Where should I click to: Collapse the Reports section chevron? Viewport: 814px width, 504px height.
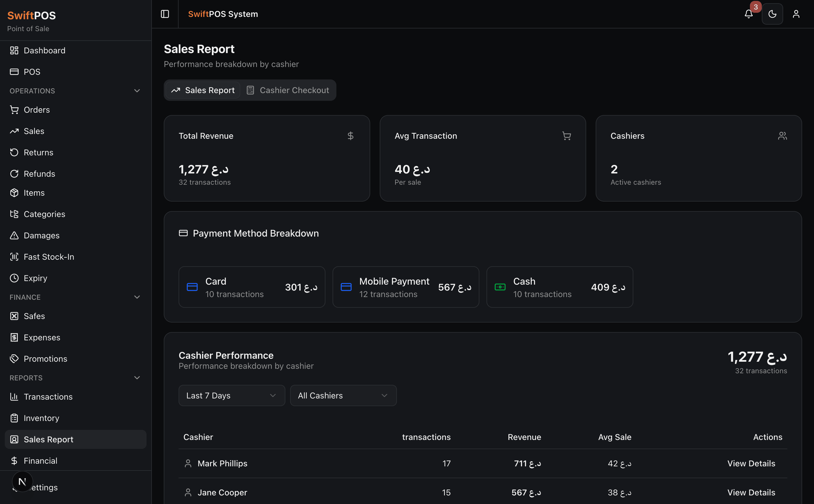137,378
